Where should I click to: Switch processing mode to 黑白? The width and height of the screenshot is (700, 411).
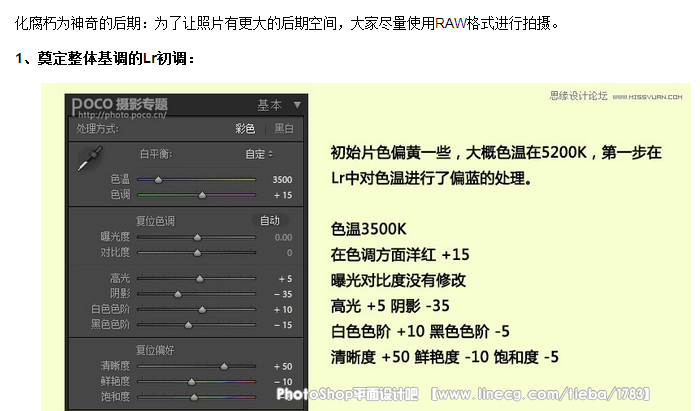click(284, 129)
